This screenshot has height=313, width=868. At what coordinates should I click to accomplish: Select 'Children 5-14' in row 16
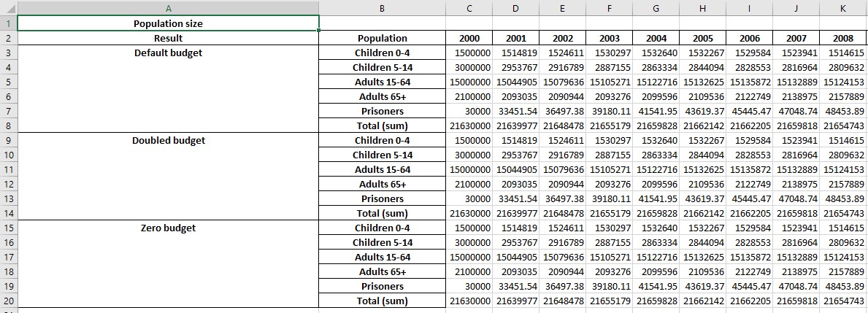tap(382, 242)
